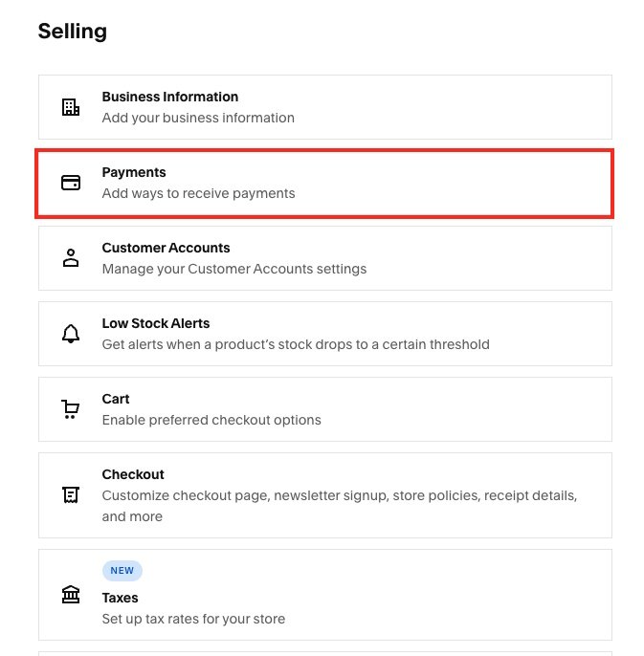Click the Cart shopping cart icon
This screenshot has height=656, width=644.
(71, 409)
